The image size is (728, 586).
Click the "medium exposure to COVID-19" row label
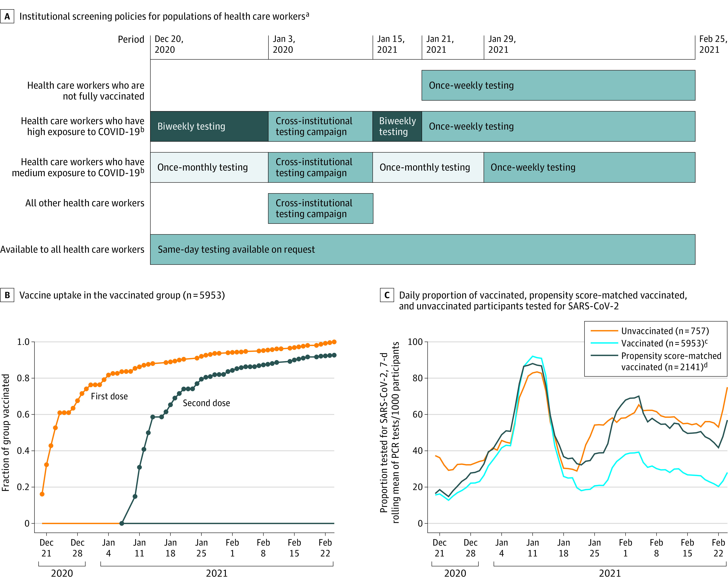coord(78,167)
